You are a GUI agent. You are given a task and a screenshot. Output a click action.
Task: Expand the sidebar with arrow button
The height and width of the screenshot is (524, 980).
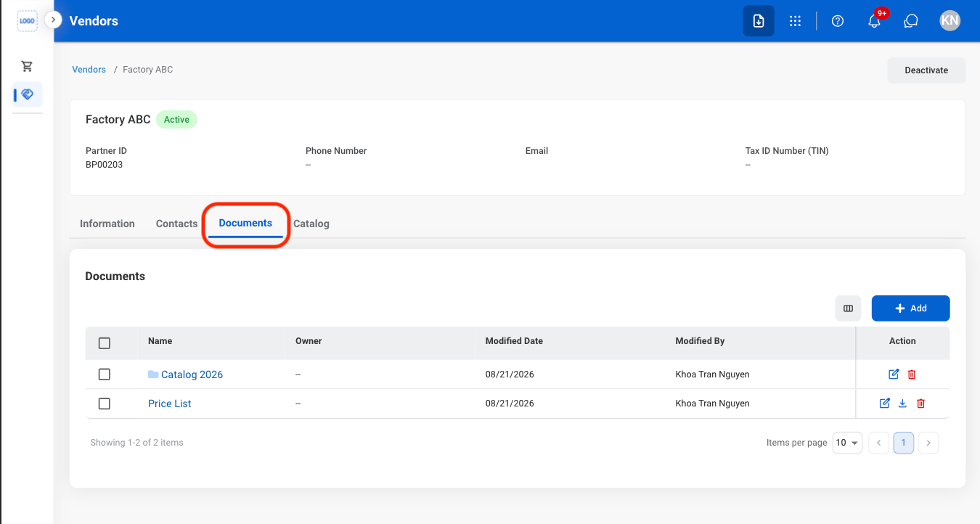click(x=53, y=20)
